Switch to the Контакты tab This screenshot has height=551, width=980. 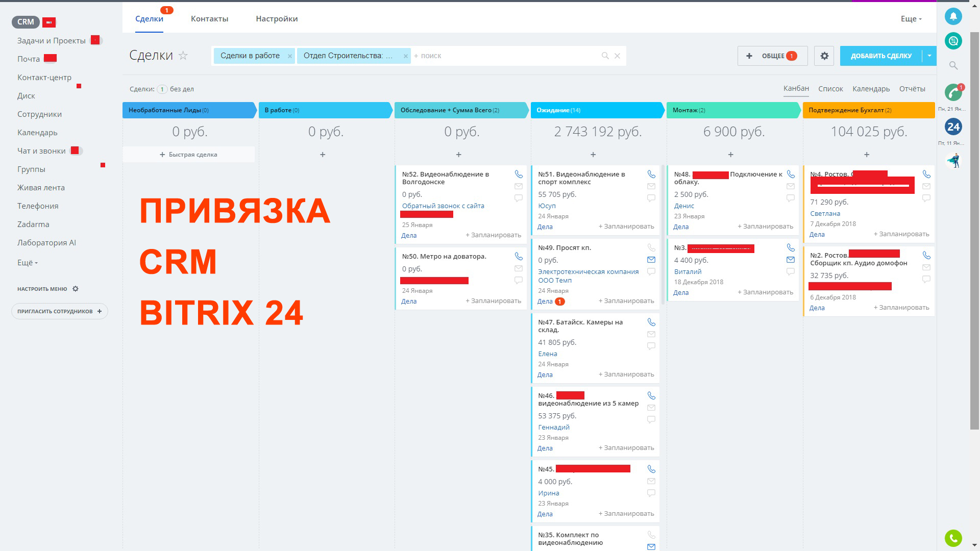click(209, 19)
